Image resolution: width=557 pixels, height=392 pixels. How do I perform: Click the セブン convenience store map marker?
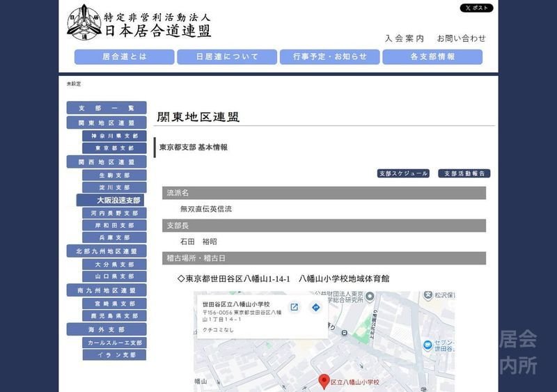pyautogui.click(x=427, y=345)
